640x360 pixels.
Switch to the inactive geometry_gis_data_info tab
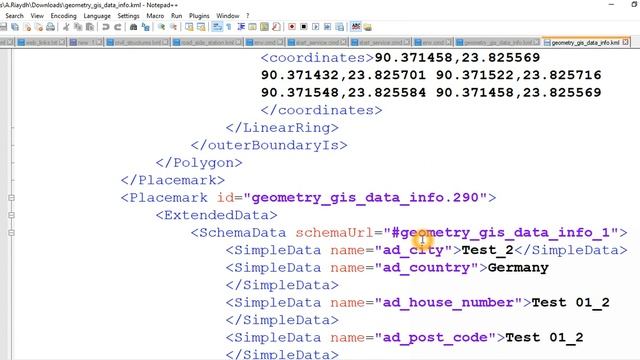pos(497,42)
